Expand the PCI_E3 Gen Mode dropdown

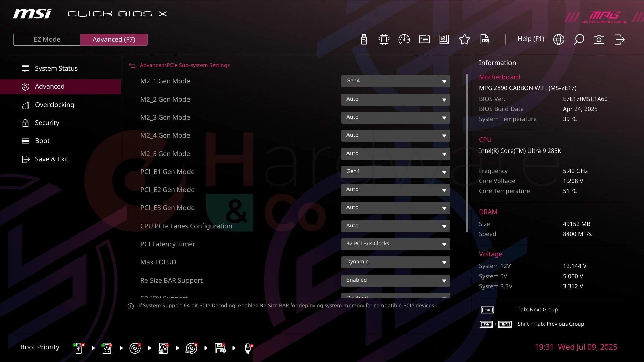coord(396,208)
